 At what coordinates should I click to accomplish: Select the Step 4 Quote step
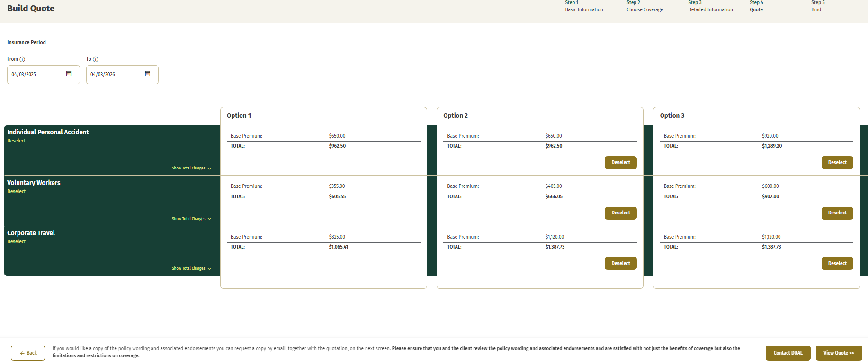[x=756, y=6]
